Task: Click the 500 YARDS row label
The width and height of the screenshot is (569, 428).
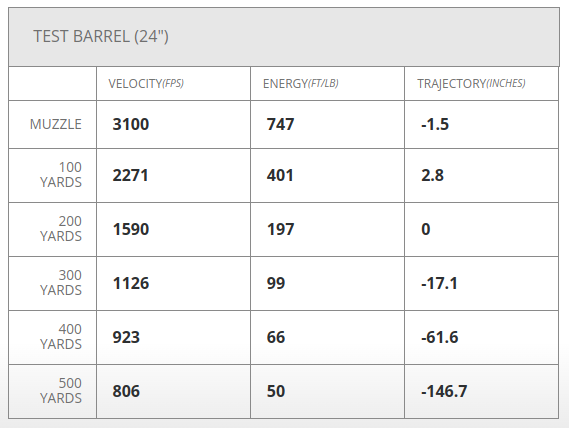Action: [61, 391]
